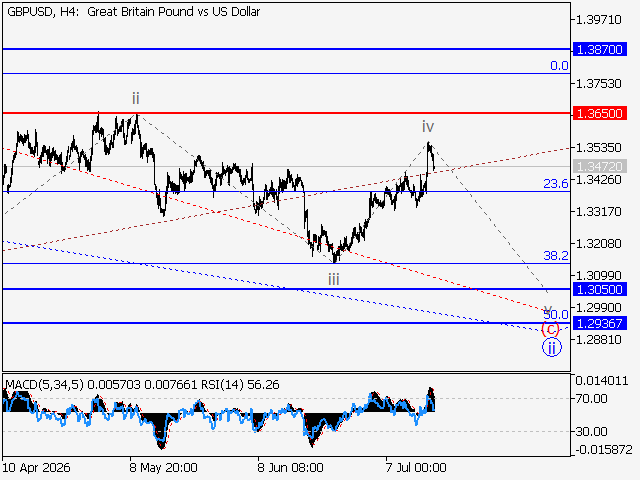Click the 1.38700 blue price label
The image size is (640, 480).
(599, 49)
